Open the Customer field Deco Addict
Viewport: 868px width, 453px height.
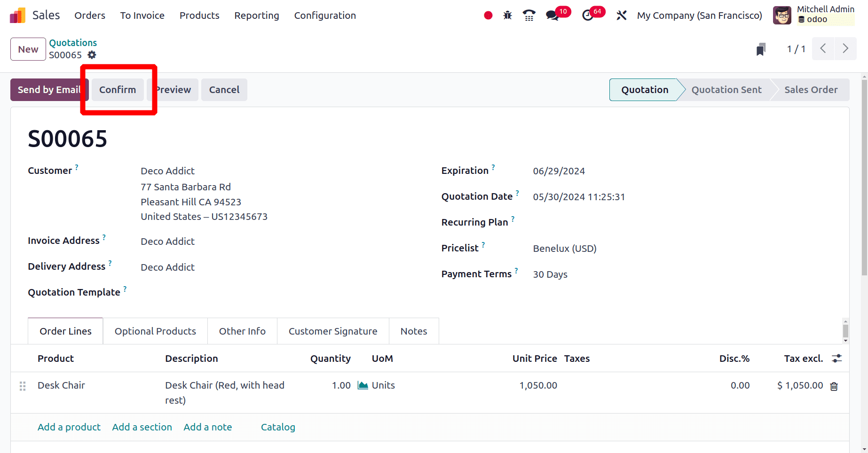(167, 171)
